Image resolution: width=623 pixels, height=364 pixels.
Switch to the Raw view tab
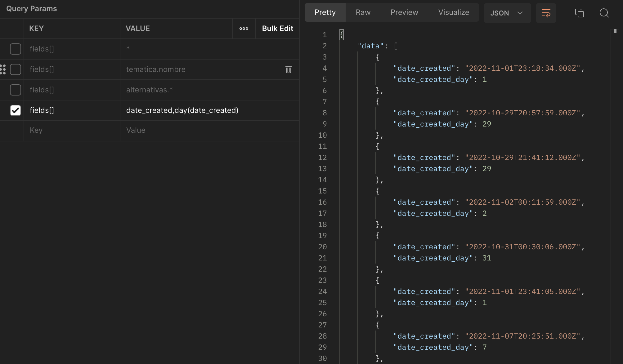tap(363, 12)
